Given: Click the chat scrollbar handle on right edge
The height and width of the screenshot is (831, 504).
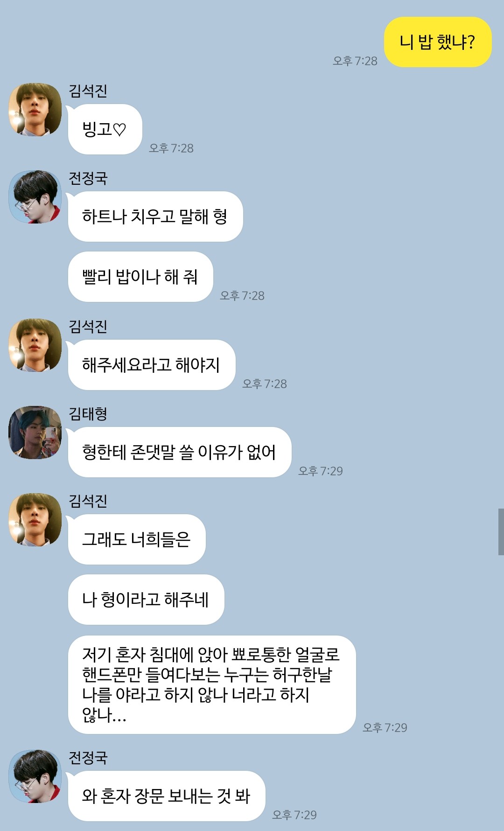Looking at the screenshot, I should coord(501,532).
